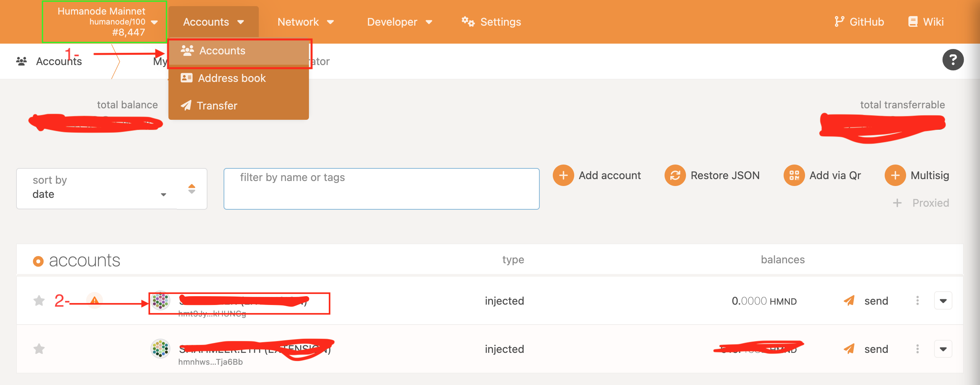The height and width of the screenshot is (385, 980).
Task: Expand details of the 0.0000 HMND account
Action: pos(943,301)
